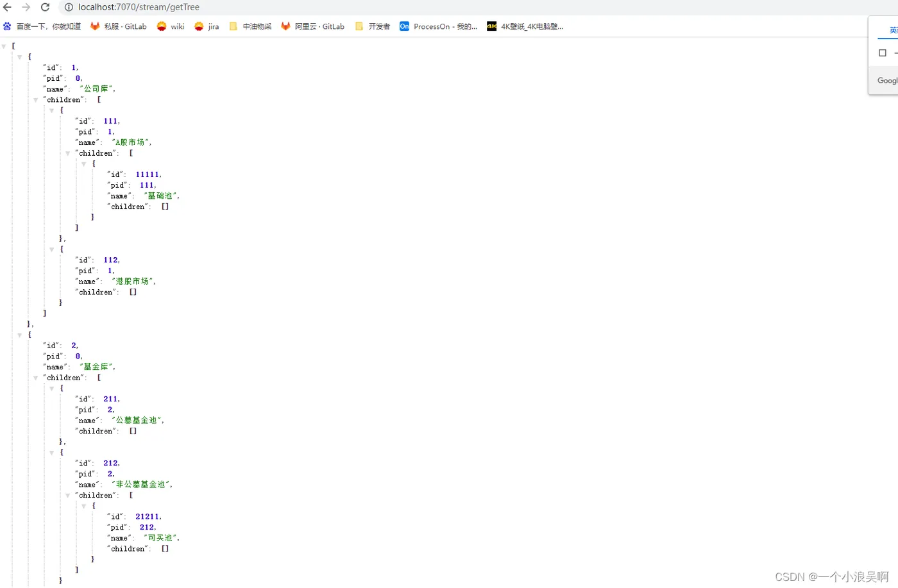
Task: Collapse the children array of 公司库
Action: pyautogui.click(x=36, y=100)
